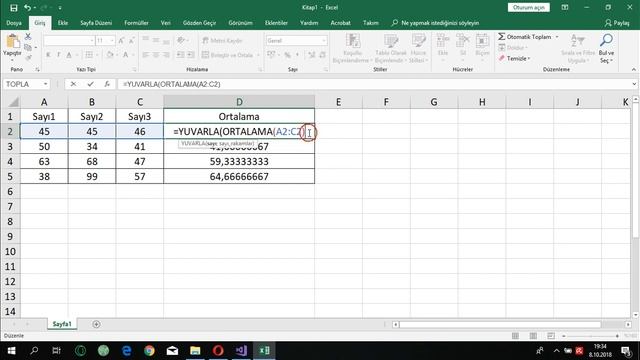The width and height of the screenshot is (640, 360).
Task: Click the Increase Font Size icon
Action: click(x=121, y=40)
